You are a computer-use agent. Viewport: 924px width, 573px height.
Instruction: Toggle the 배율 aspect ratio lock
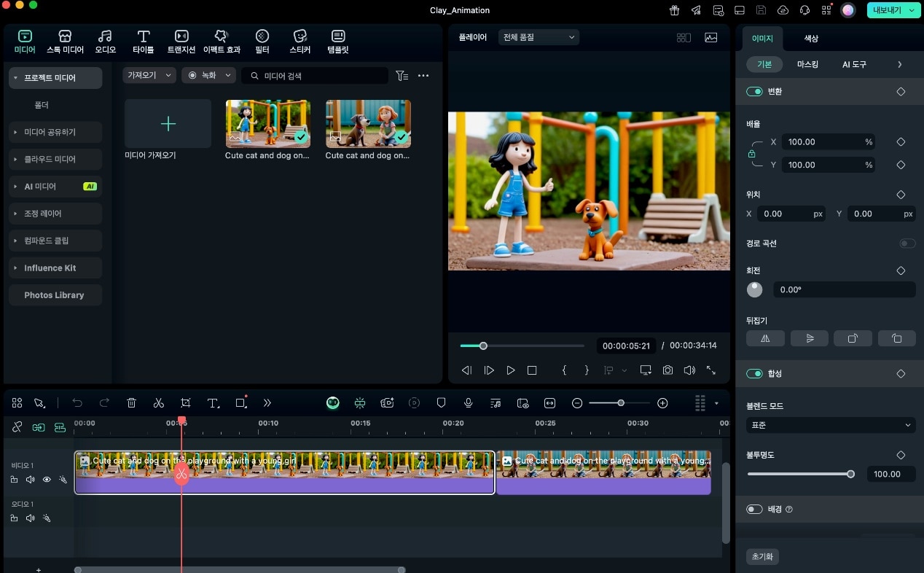pyautogui.click(x=751, y=154)
